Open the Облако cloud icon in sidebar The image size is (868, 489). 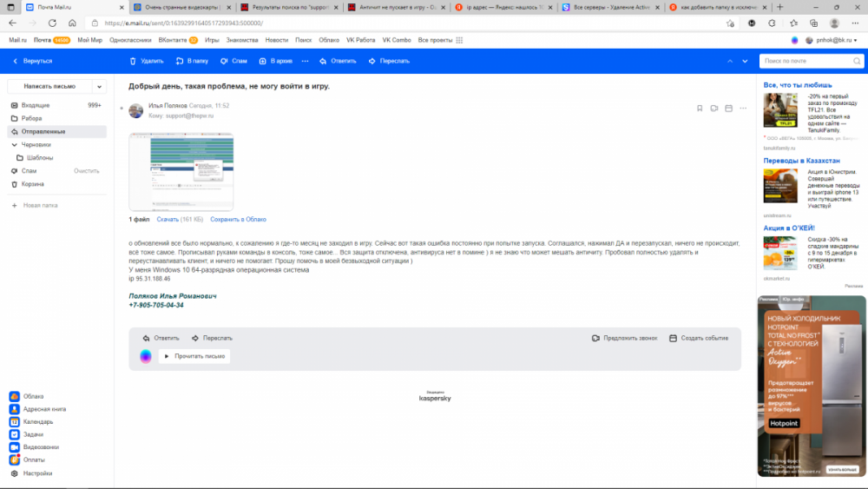(15, 396)
